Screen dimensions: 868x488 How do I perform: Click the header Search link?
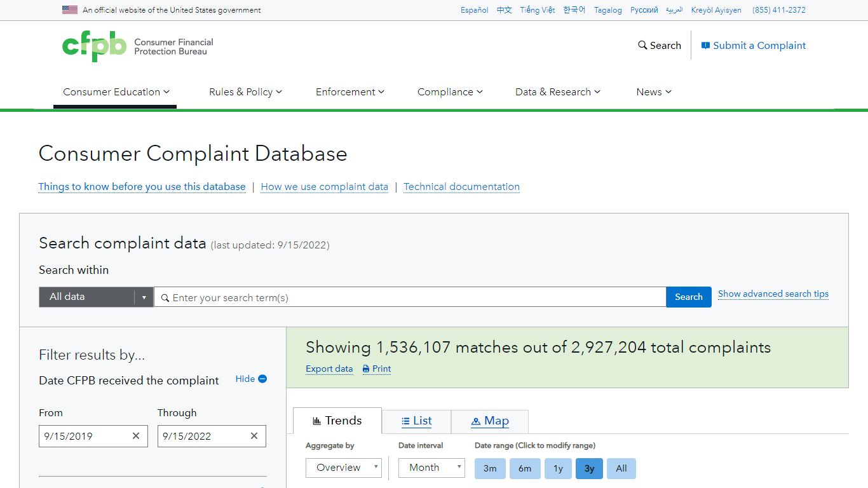660,46
